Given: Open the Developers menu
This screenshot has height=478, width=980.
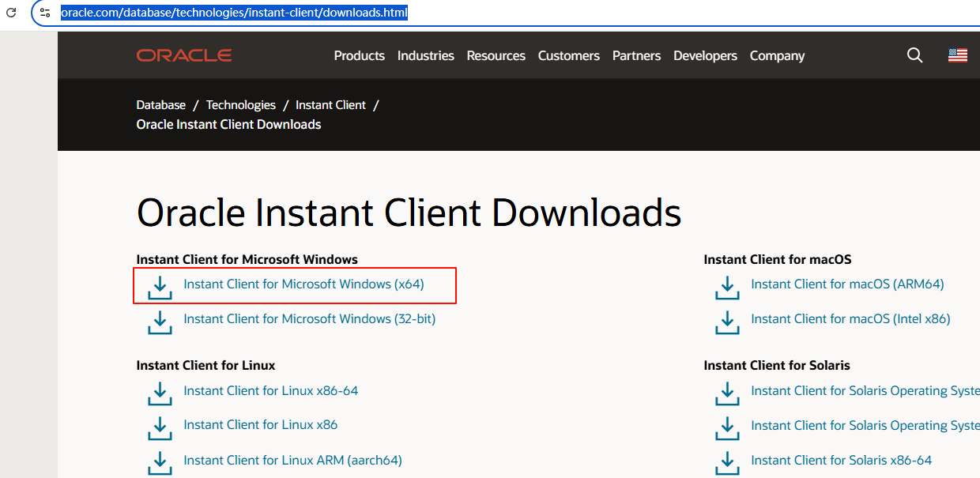Looking at the screenshot, I should coord(706,55).
